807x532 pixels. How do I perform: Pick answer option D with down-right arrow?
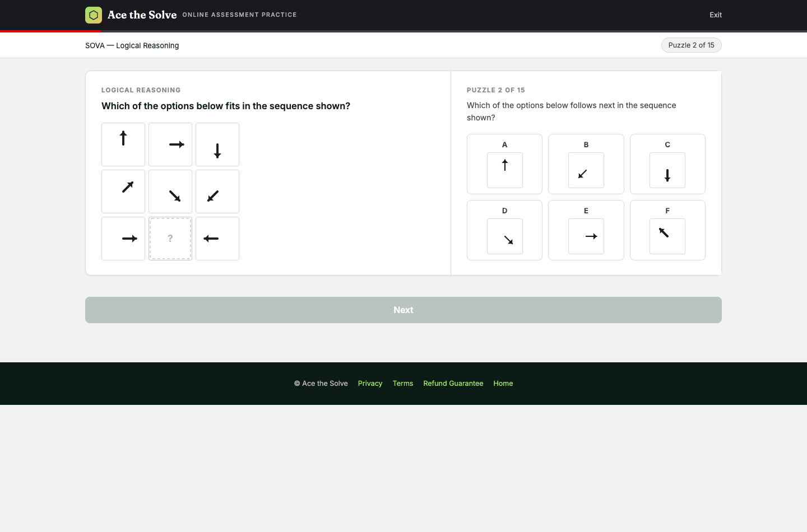click(504, 230)
